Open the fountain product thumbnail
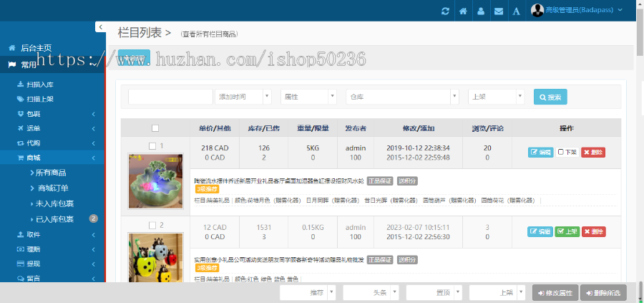644x303 pixels. (x=155, y=181)
